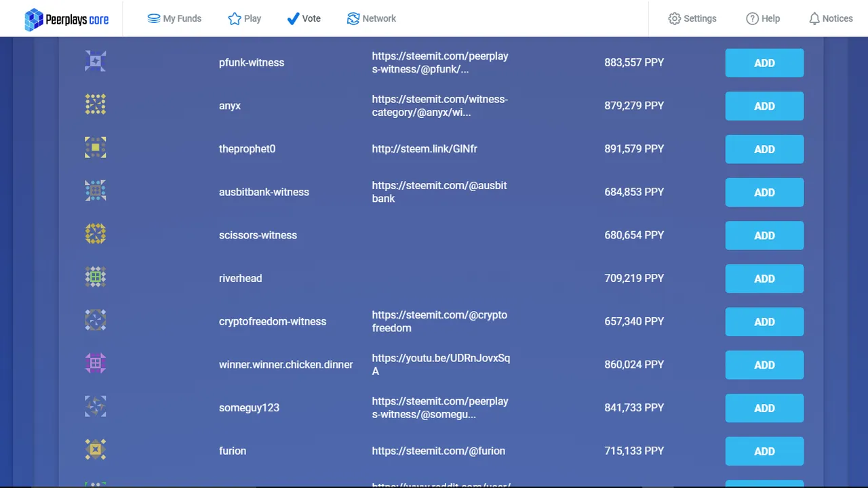Open pfunk steemit witness link
Image resolution: width=868 pixels, height=488 pixels.
click(440, 62)
